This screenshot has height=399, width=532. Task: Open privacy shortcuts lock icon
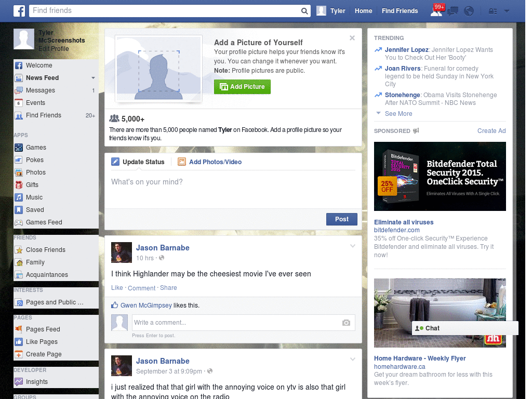(x=493, y=11)
